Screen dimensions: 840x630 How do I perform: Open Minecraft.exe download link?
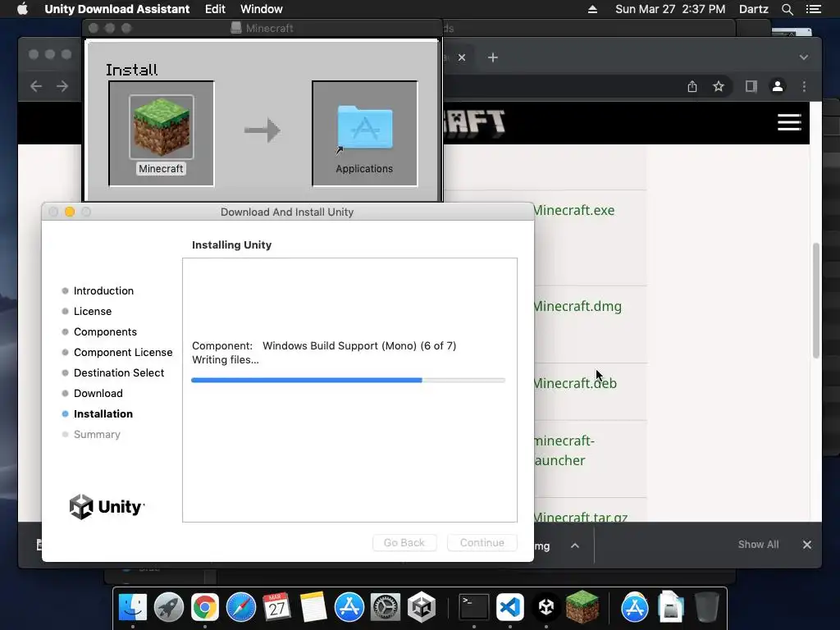point(573,210)
